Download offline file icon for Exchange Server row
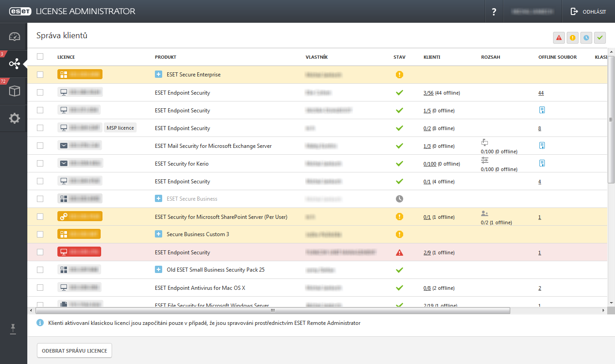Image resolution: width=615 pixels, height=364 pixels. click(542, 146)
